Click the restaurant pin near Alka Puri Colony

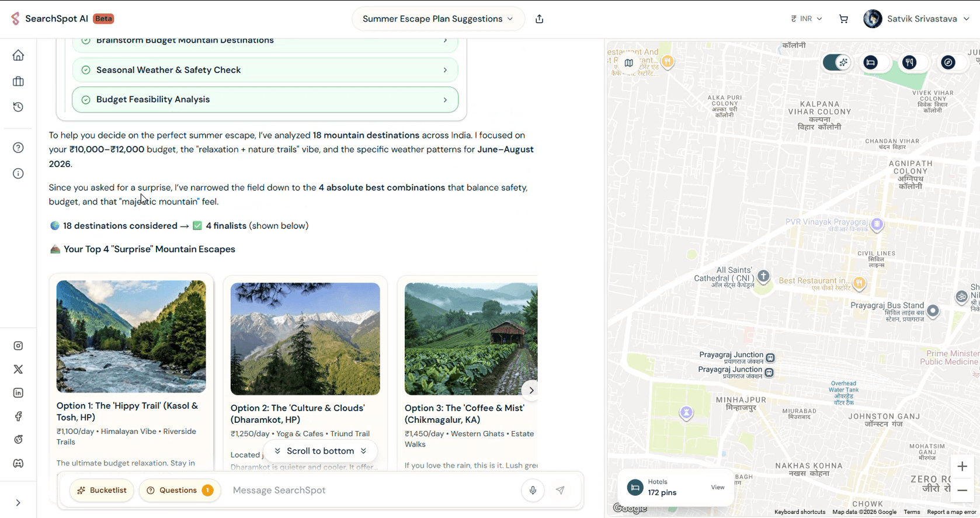pos(668,61)
